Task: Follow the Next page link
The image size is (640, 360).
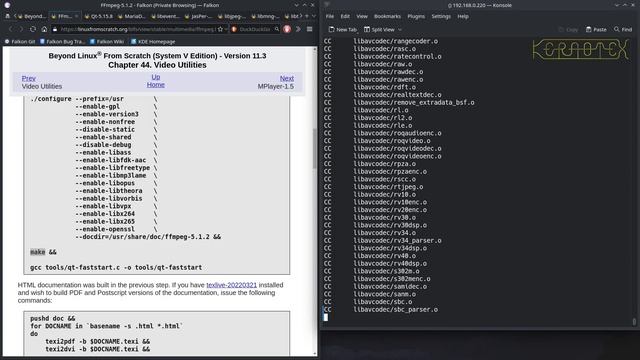Action: tap(287, 78)
